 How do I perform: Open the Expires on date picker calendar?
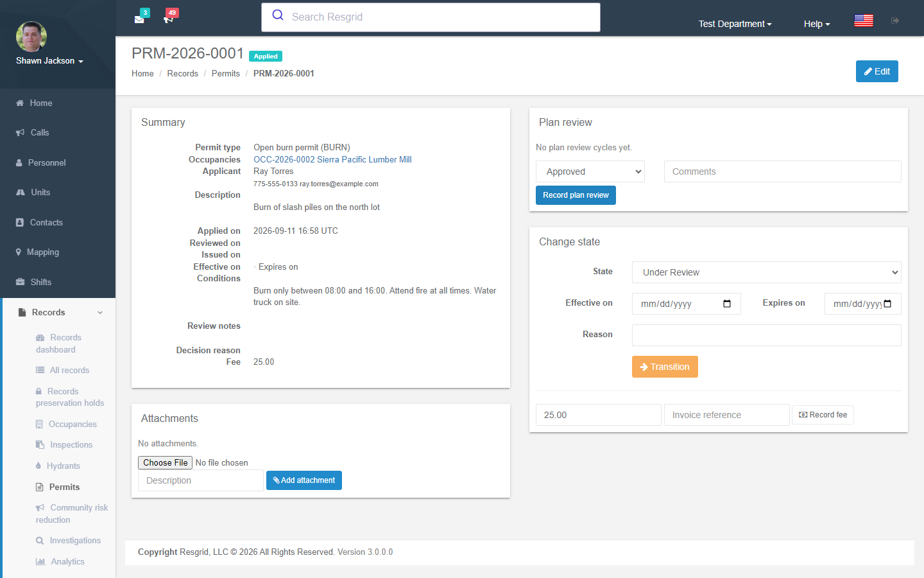(x=887, y=304)
